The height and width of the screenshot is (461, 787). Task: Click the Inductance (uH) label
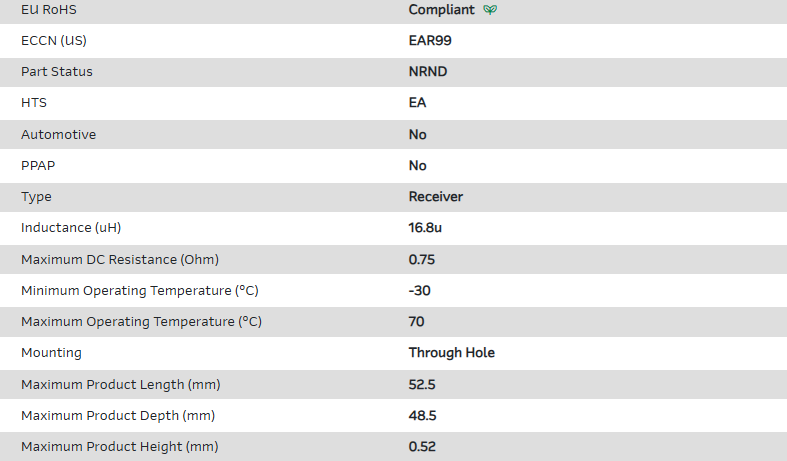(71, 228)
